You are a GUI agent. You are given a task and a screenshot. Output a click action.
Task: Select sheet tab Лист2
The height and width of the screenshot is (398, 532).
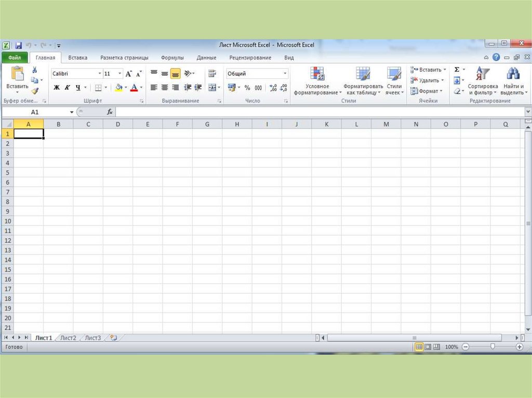[x=68, y=338]
